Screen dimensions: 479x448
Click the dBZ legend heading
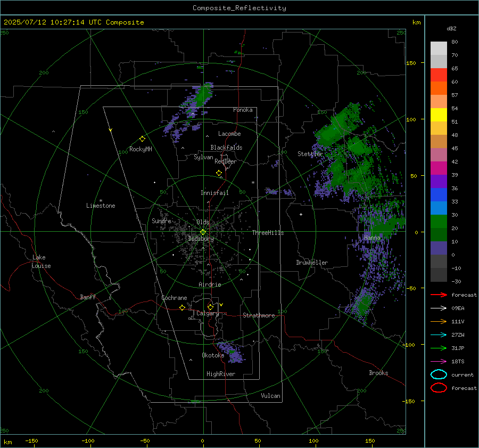[451, 28]
